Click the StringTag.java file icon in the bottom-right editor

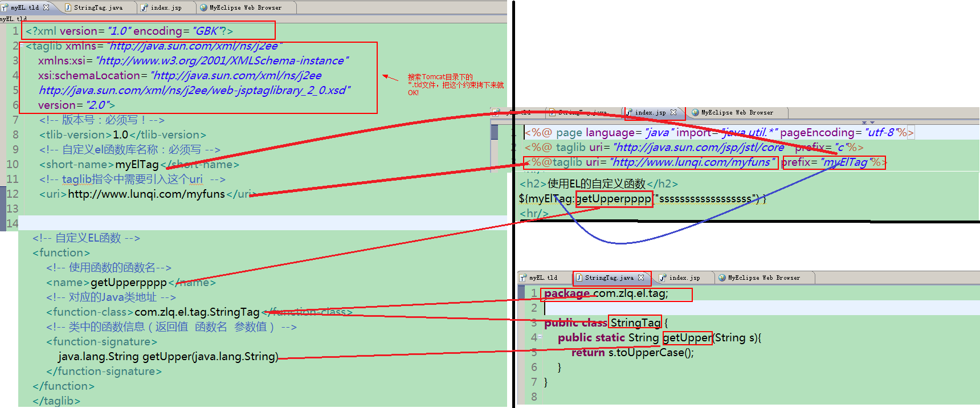(x=579, y=278)
